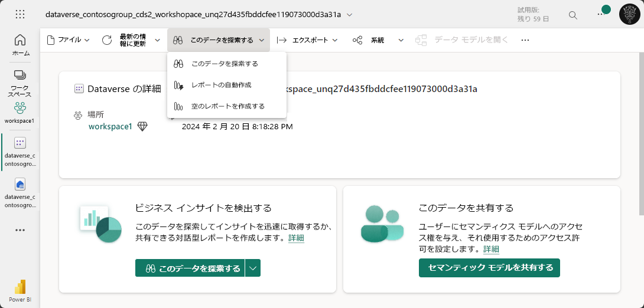Viewport: 644px width, 308px height.
Task: Open the user profile avatar
Action: coord(630,14)
